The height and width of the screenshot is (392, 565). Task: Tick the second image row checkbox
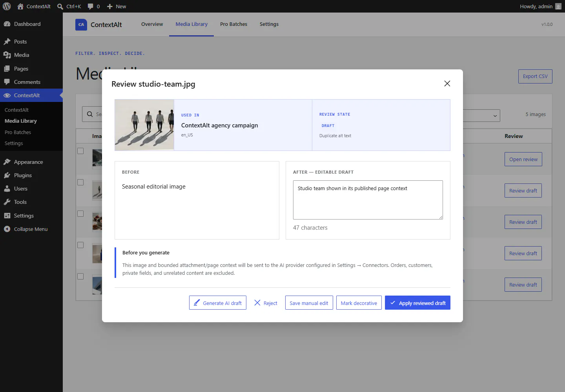(x=80, y=182)
